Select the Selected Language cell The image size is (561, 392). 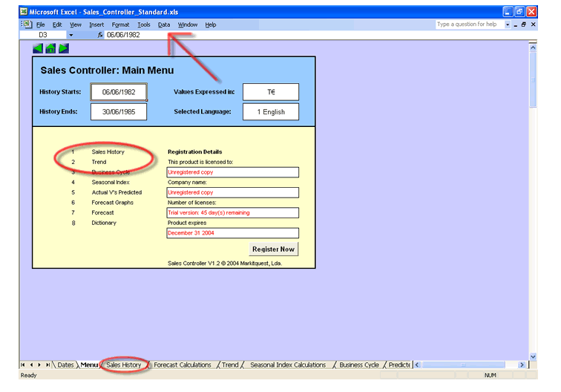[x=271, y=111]
